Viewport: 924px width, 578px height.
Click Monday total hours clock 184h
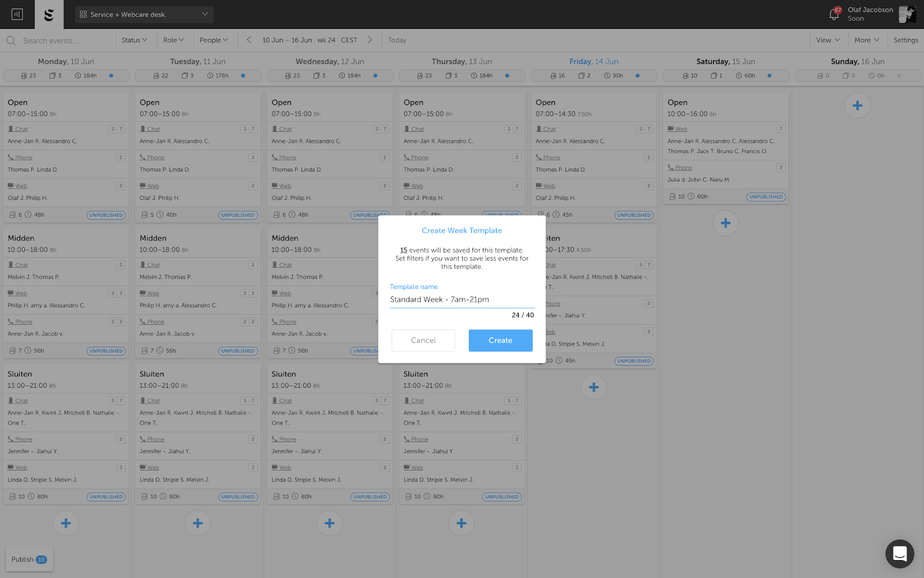[78, 76]
